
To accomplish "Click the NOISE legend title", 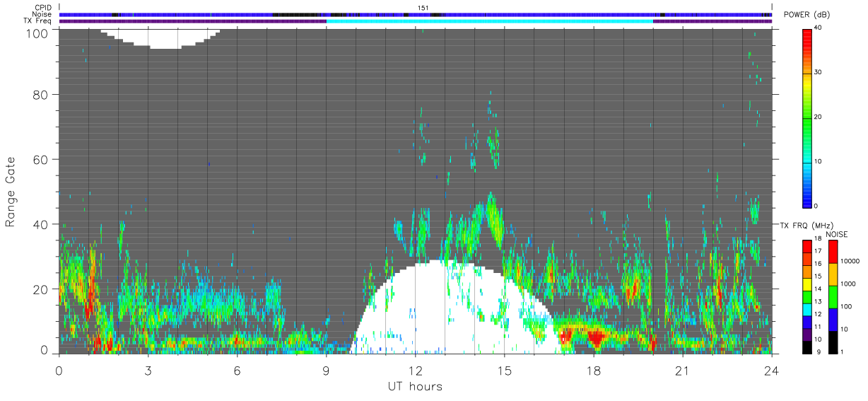I will pyautogui.click(x=836, y=233).
